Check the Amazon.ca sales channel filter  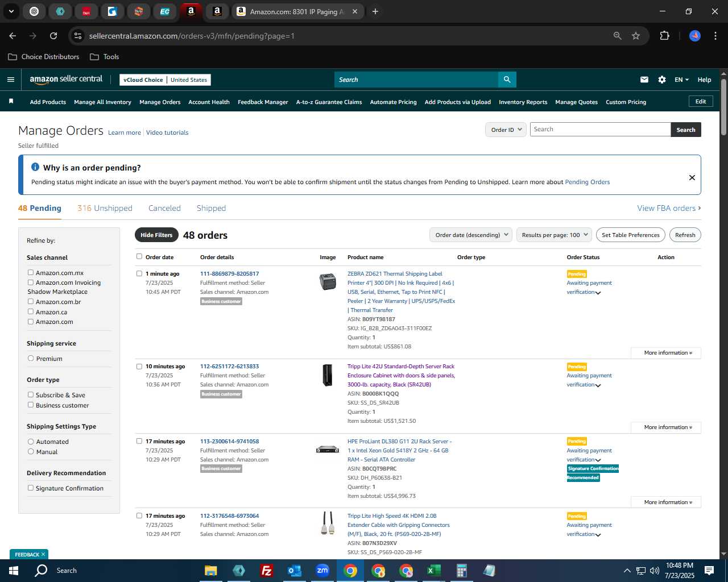(31, 311)
